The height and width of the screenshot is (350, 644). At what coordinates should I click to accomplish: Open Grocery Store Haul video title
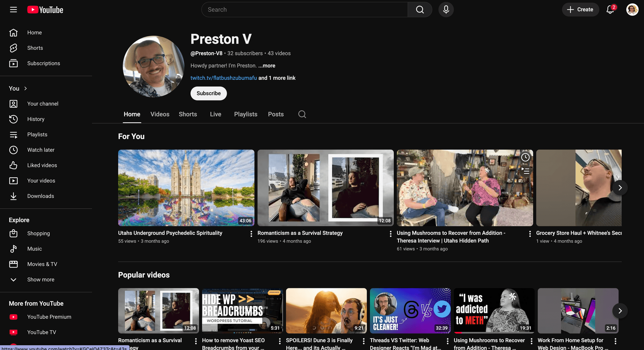coord(579,233)
